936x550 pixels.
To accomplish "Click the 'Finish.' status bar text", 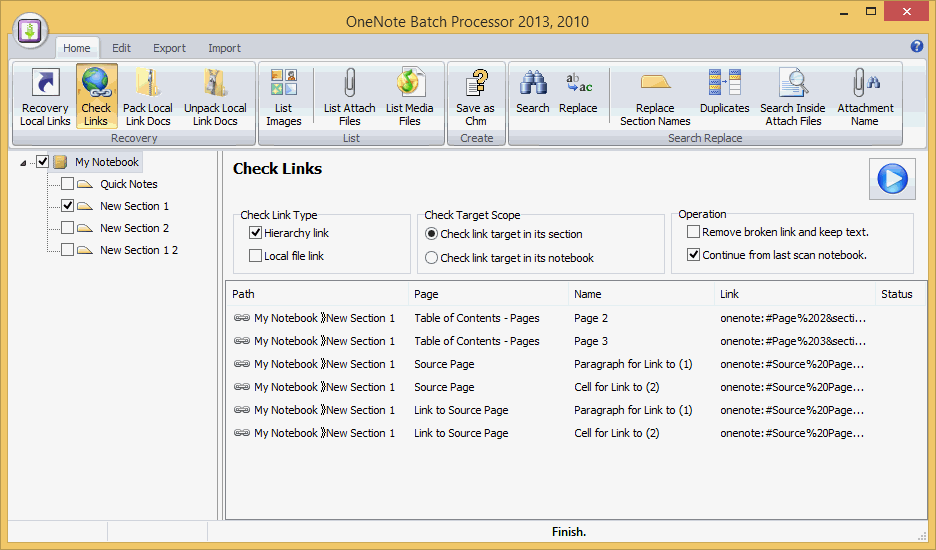I will (x=569, y=531).
